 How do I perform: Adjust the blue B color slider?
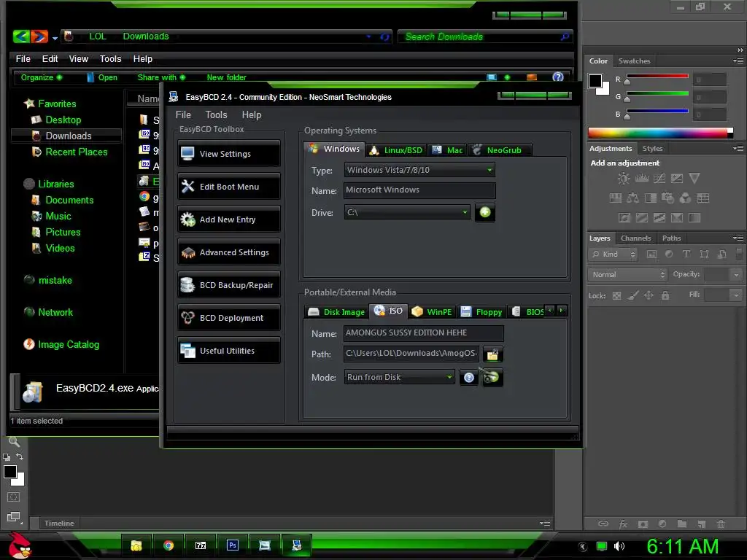point(657,112)
